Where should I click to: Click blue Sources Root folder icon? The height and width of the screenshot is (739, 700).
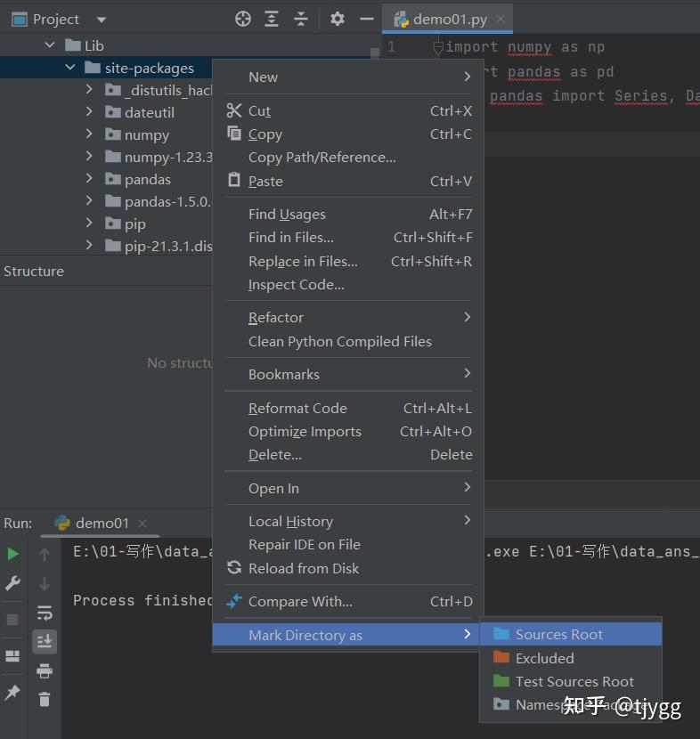(x=501, y=633)
